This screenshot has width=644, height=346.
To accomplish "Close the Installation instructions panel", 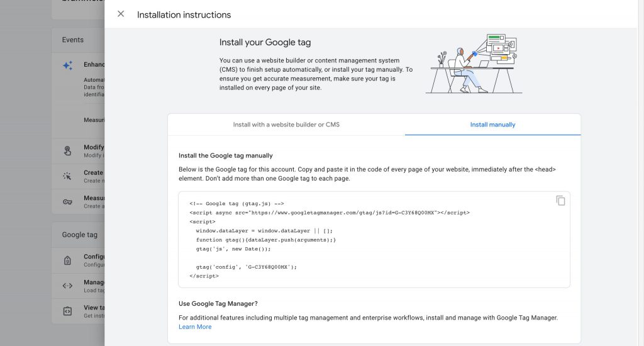I will point(121,14).
